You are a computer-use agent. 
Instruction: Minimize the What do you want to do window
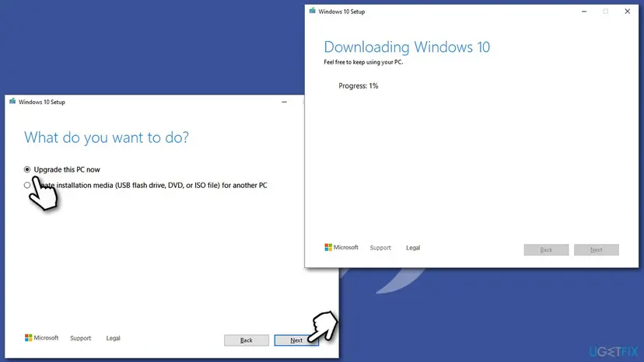click(284, 102)
